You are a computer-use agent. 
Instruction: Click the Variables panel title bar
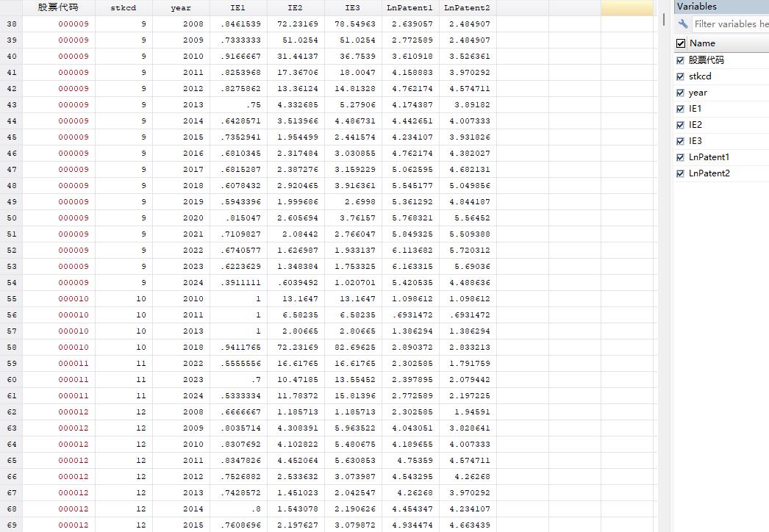(721, 7)
